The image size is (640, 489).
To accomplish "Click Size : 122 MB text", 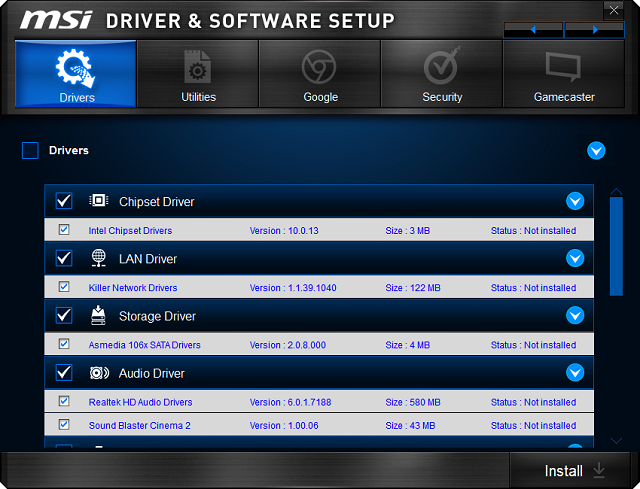I will 413,288.
